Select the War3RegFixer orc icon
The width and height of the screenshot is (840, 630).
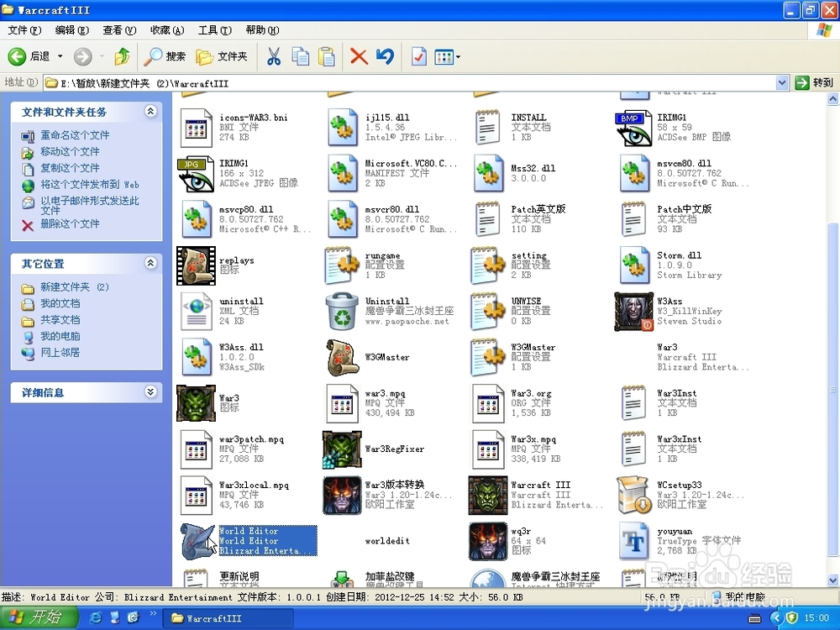(343, 449)
